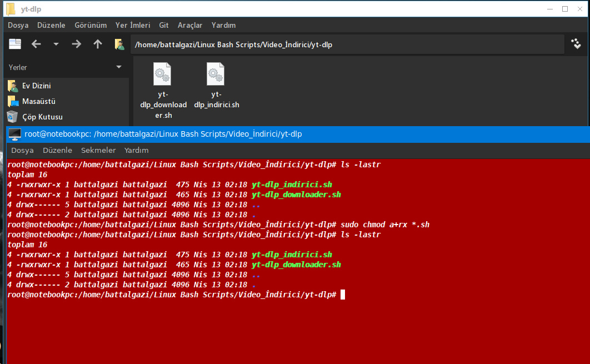
Task: Click the terminal window title bar icon
Action: [15, 134]
